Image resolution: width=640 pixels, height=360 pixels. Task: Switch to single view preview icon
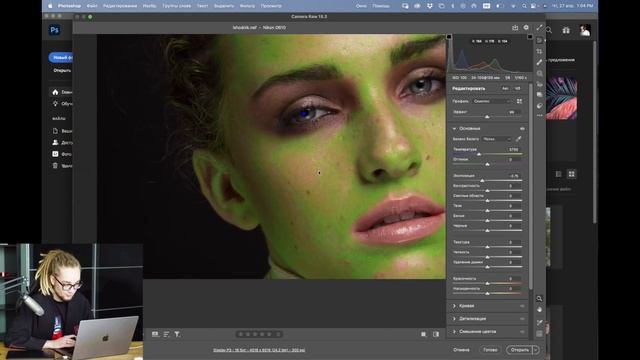click(424, 334)
